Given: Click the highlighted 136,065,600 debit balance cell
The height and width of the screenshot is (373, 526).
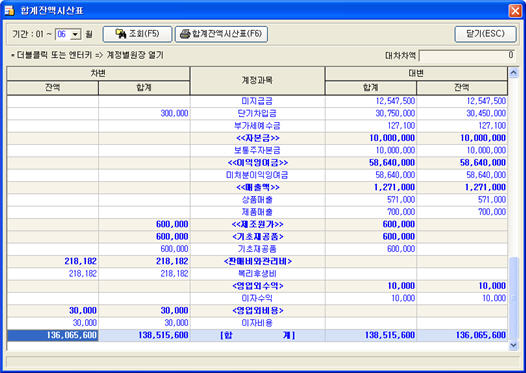Looking at the screenshot, I should (x=53, y=335).
